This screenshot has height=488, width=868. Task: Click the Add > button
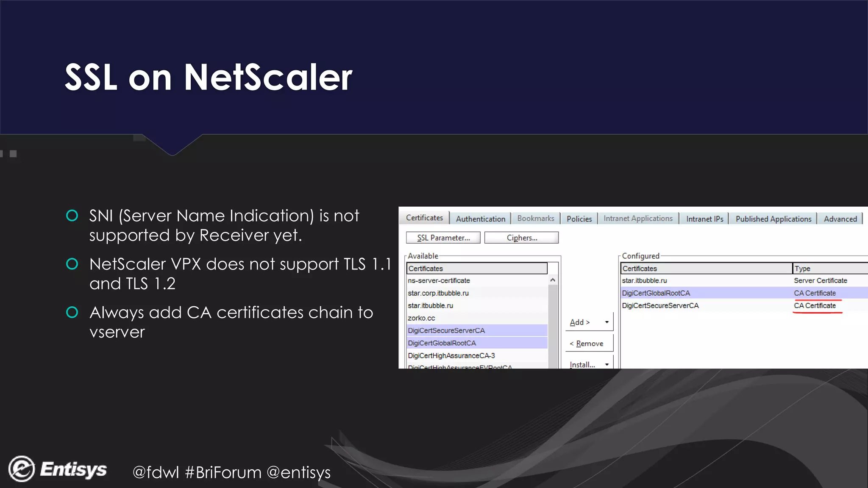coord(580,322)
